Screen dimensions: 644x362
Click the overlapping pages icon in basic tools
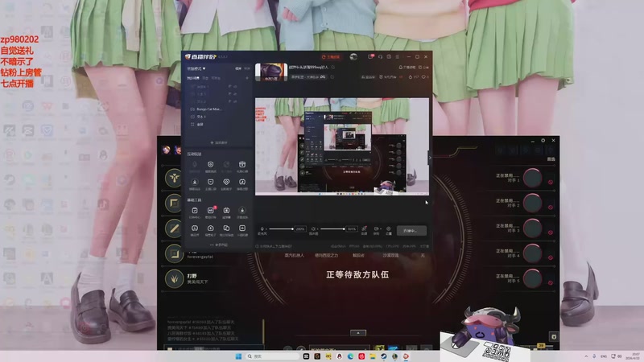pos(226,228)
